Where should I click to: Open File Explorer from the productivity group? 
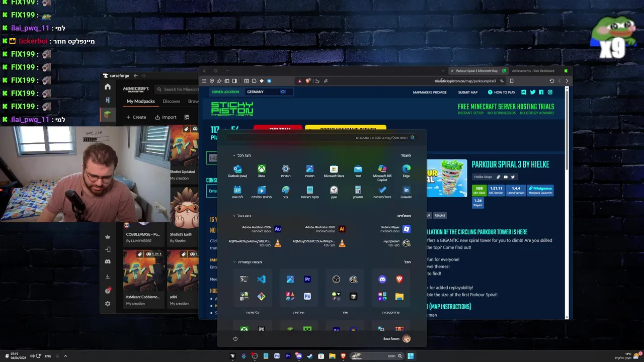(399, 297)
